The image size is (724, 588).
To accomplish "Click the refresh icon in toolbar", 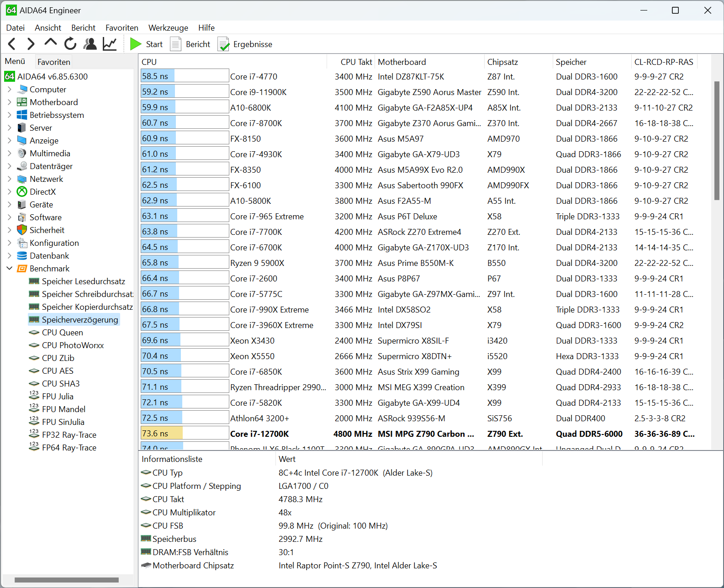I will point(70,44).
